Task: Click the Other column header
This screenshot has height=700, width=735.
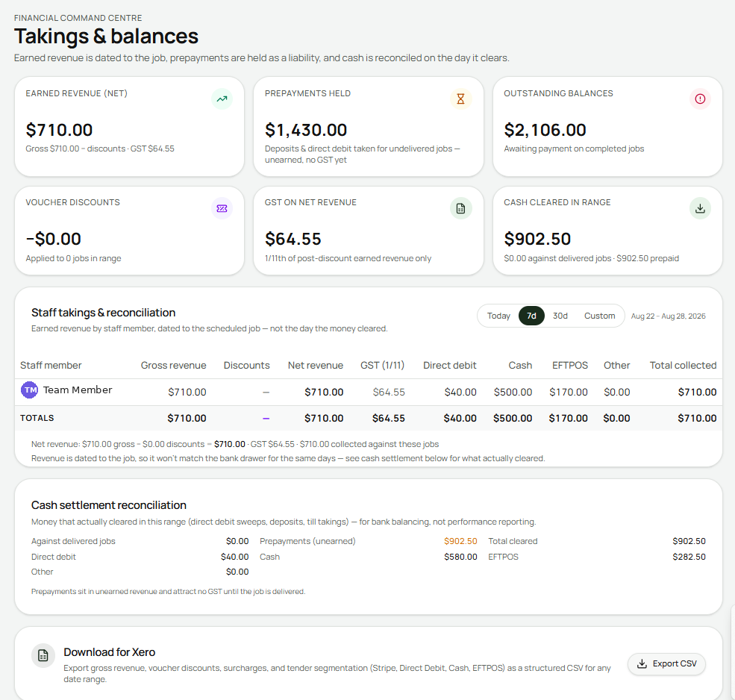Action: pyautogui.click(x=617, y=365)
